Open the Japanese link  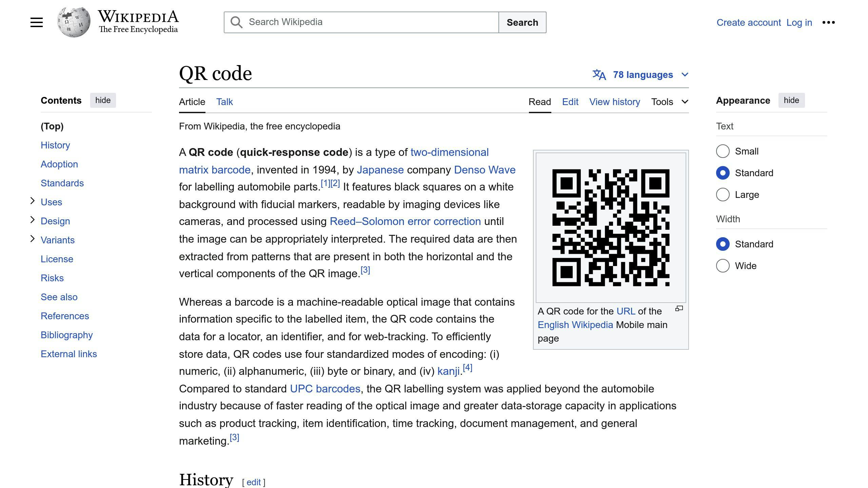pos(380,170)
